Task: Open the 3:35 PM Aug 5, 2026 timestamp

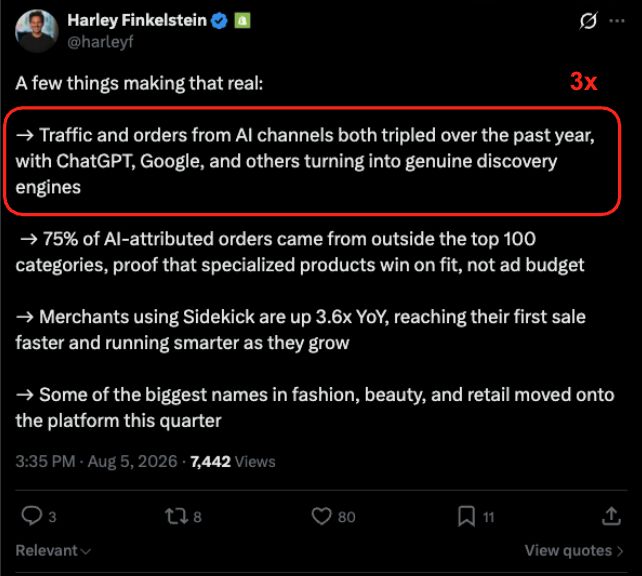Action: 96,461
